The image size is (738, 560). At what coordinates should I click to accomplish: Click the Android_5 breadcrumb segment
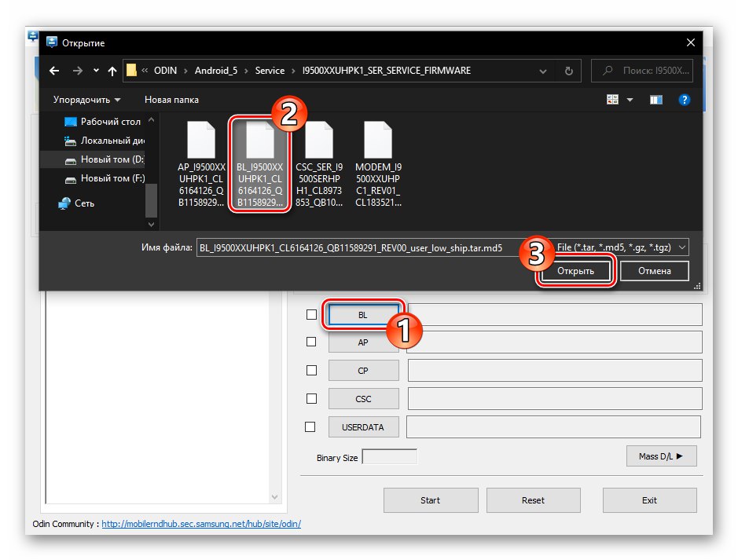(x=216, y=71)
